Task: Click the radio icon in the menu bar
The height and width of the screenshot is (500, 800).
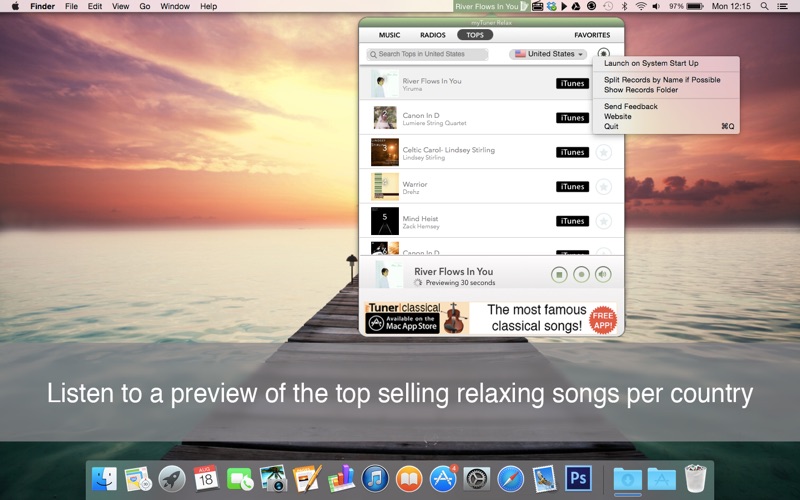Action: point(537,6)
